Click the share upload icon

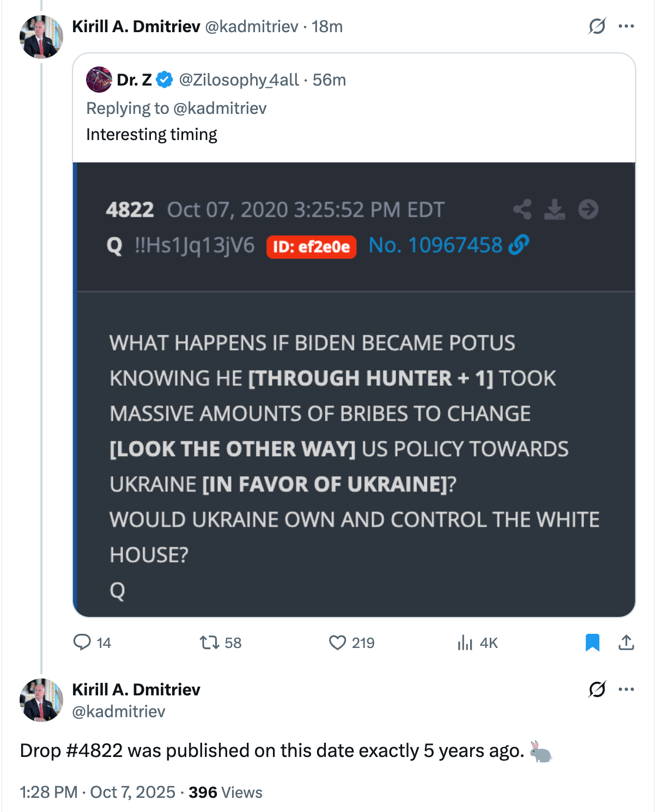626,643
